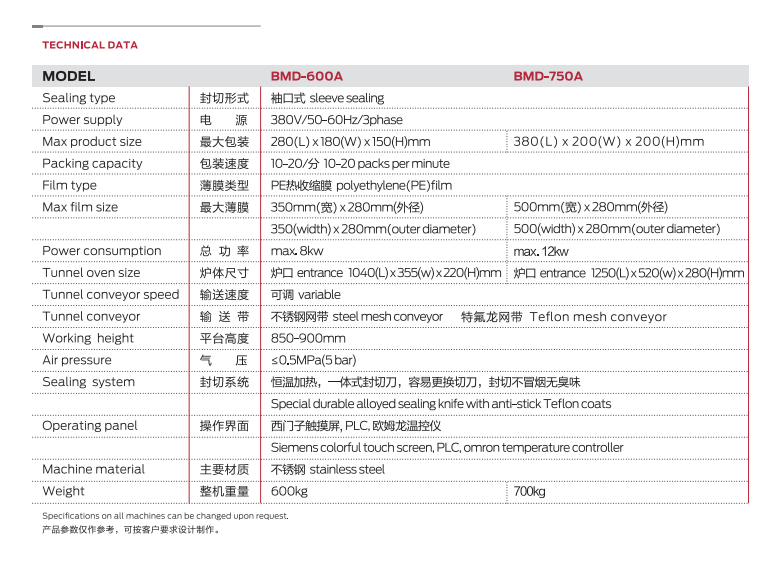Click the 不锈钢 stainless steel value
Viewport: 760px width, 566px height.
328,469
